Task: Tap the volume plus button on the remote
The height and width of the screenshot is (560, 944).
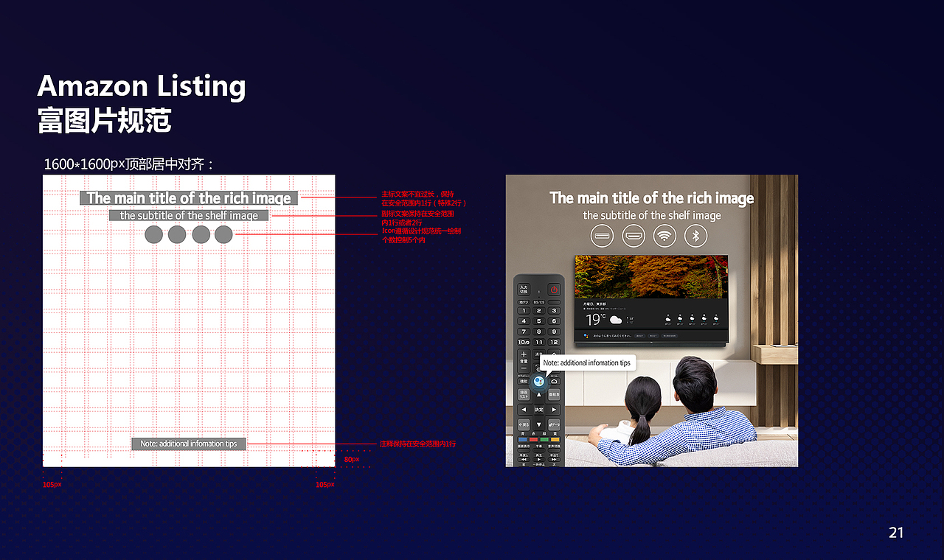Action: [524, 354]
